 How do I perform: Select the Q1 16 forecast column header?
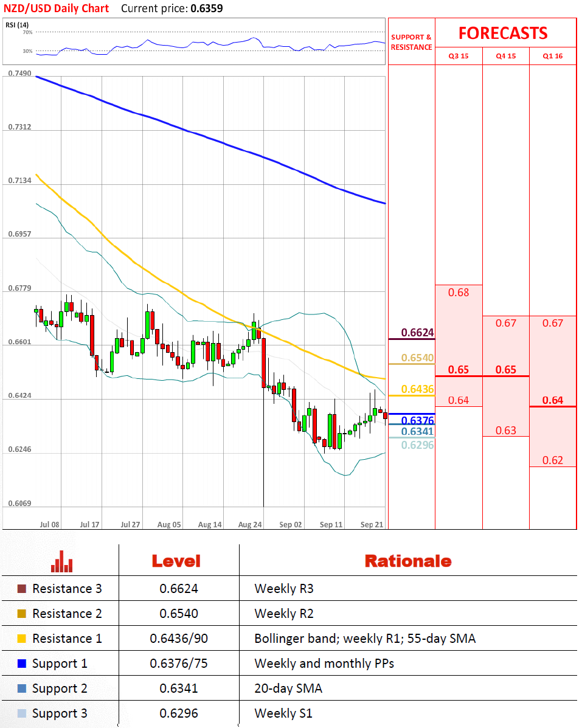point(553,56)
